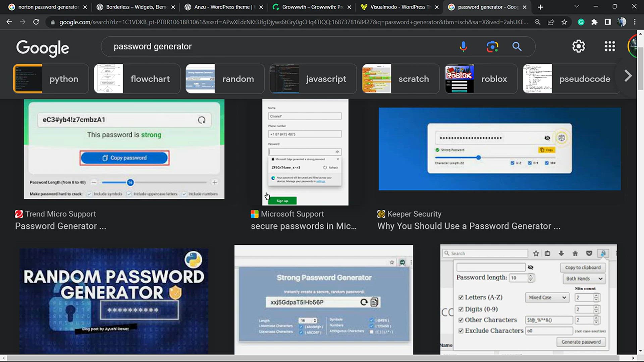
Task: Open the Trend Micro password generator image
Action: pyautogui.click(x=124, y=149)
